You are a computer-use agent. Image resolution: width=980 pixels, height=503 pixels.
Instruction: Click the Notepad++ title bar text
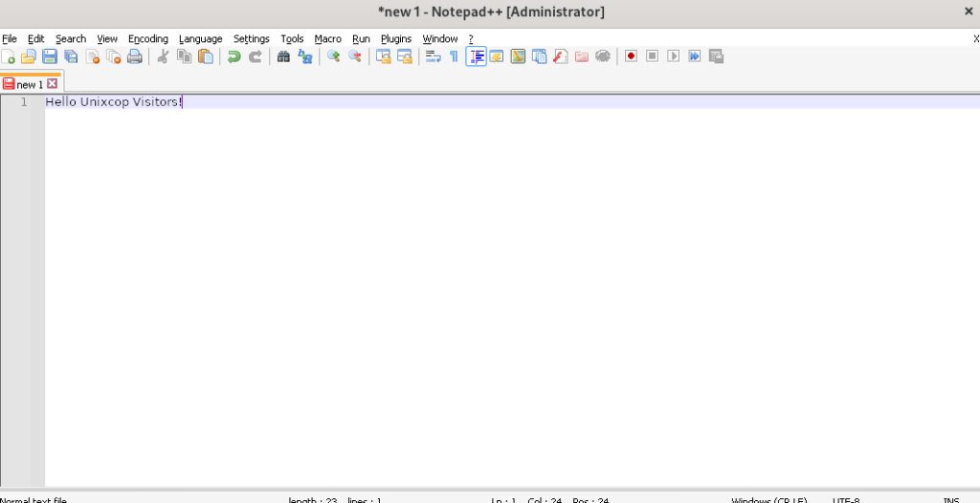click(x=491, y=11)
